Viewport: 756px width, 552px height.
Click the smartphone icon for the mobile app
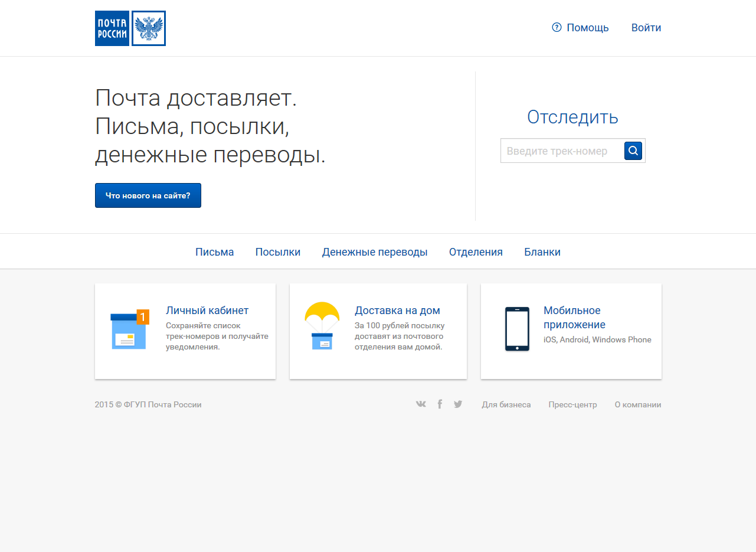click(517, 329)
